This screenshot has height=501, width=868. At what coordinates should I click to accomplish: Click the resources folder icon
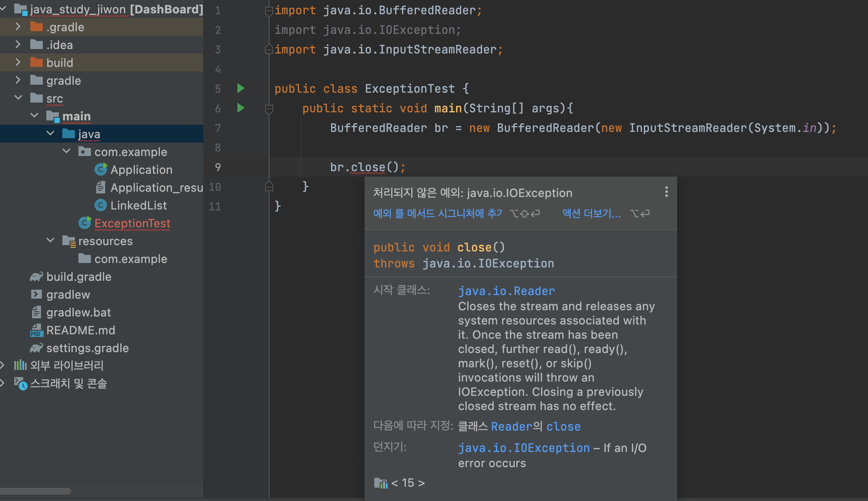pos(69,241)
